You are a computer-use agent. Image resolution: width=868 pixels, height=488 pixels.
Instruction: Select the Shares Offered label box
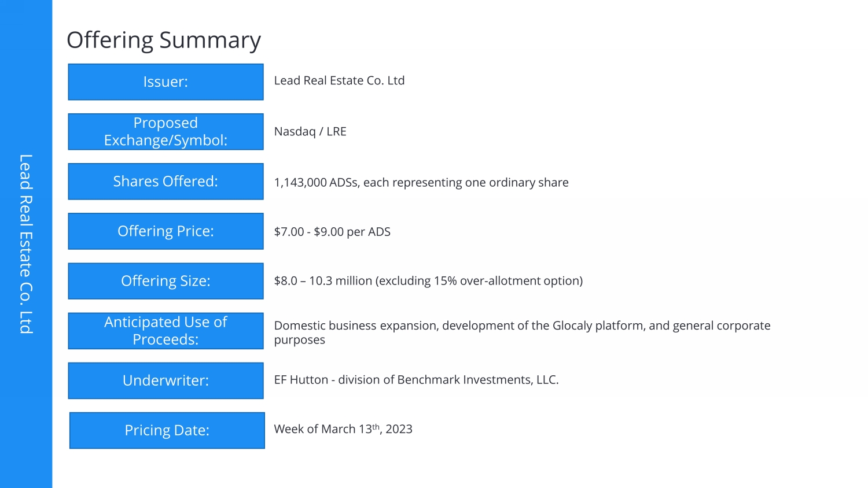coord(165,182)
